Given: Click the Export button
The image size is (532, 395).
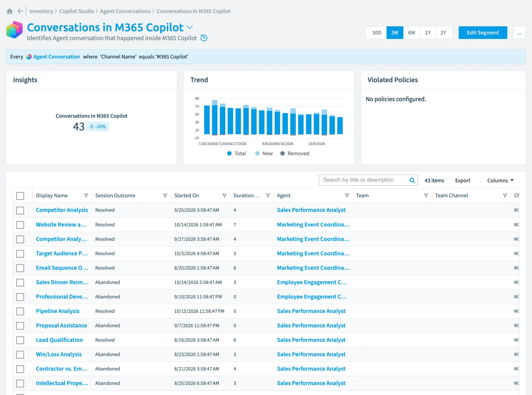Looking at the screenshot, I should tap(463, 180).
